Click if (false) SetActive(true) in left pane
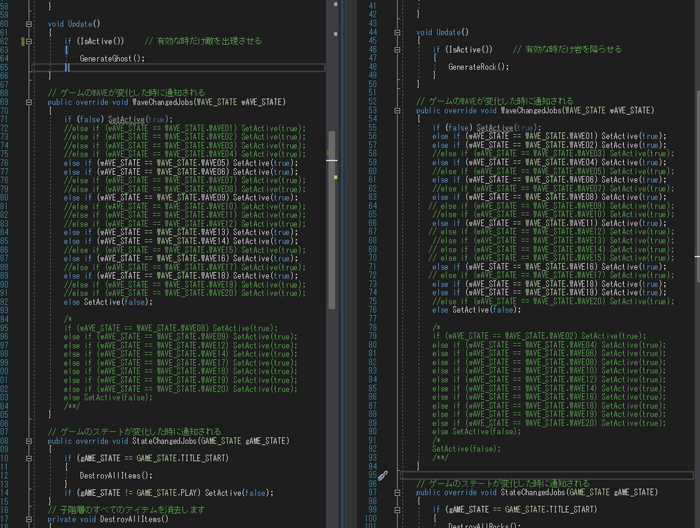This screenshot has width=700, height=528. [118, 120]
